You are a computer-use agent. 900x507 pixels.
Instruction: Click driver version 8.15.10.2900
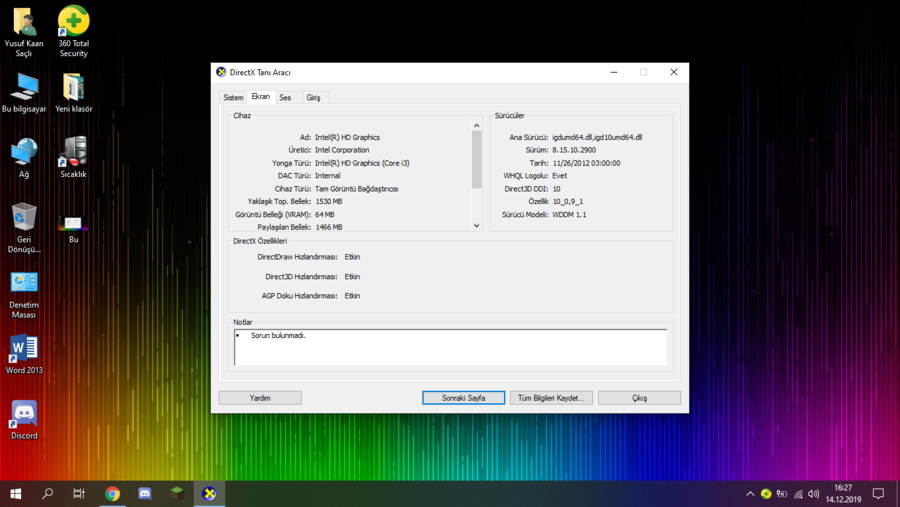(x=574, y=150)
